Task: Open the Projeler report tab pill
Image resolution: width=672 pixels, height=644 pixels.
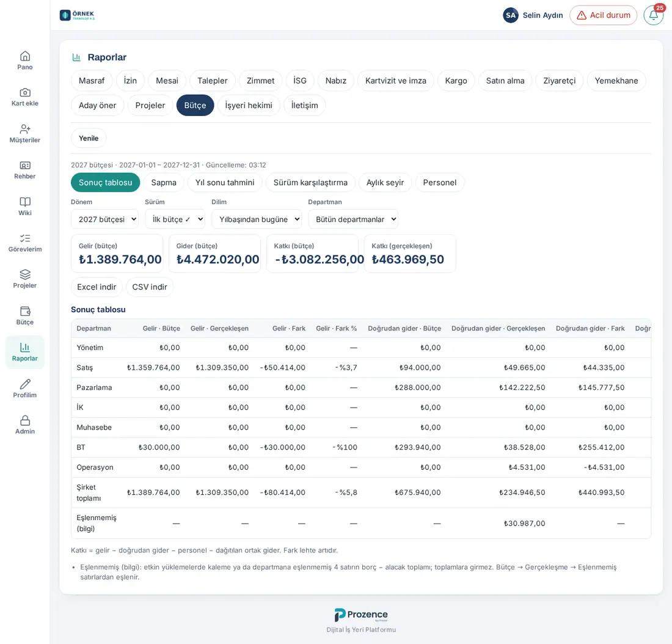Action: coord(150,106)
